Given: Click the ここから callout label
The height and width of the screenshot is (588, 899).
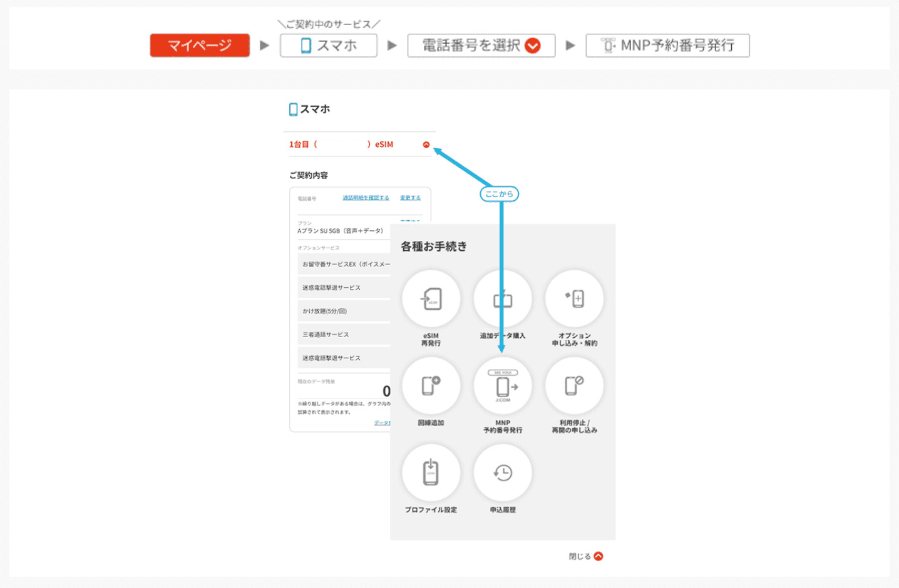Looking at the screenshot, I should 500,194.
